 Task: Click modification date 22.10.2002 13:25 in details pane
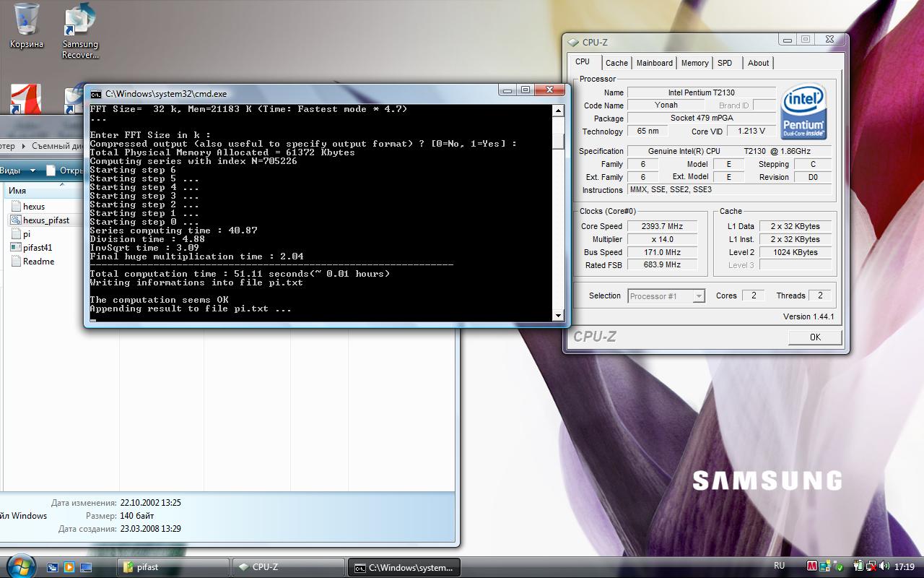pyautogui.click(x=151, y=503)
